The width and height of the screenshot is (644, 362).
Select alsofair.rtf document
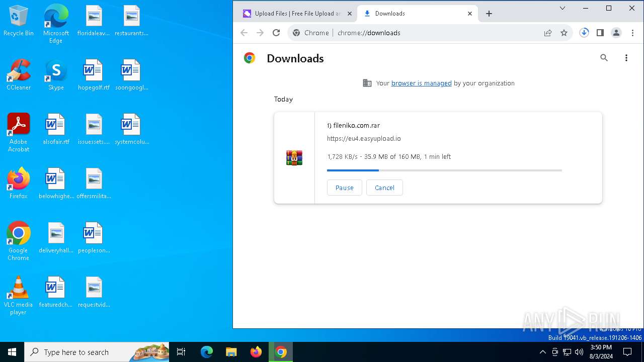(56, 129)
